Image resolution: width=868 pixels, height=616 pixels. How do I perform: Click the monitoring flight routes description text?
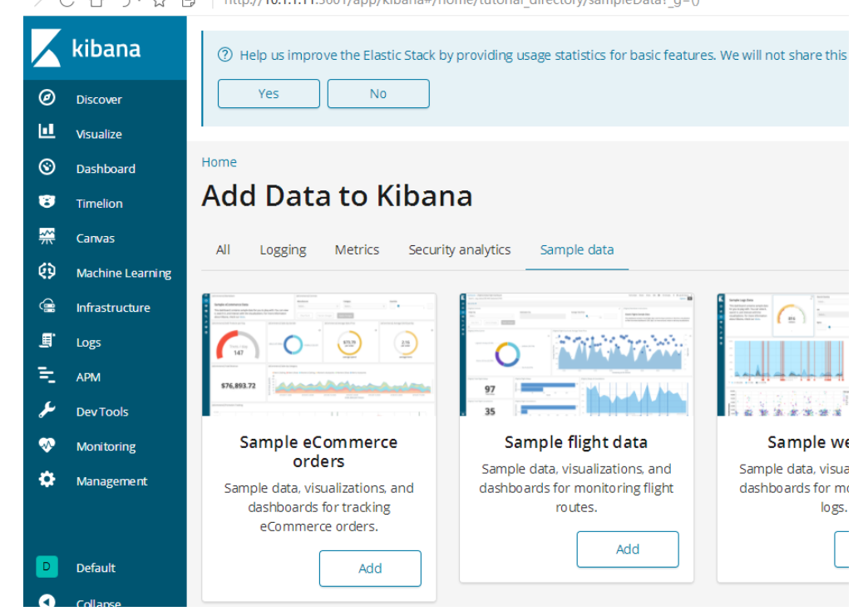point(576,488)
